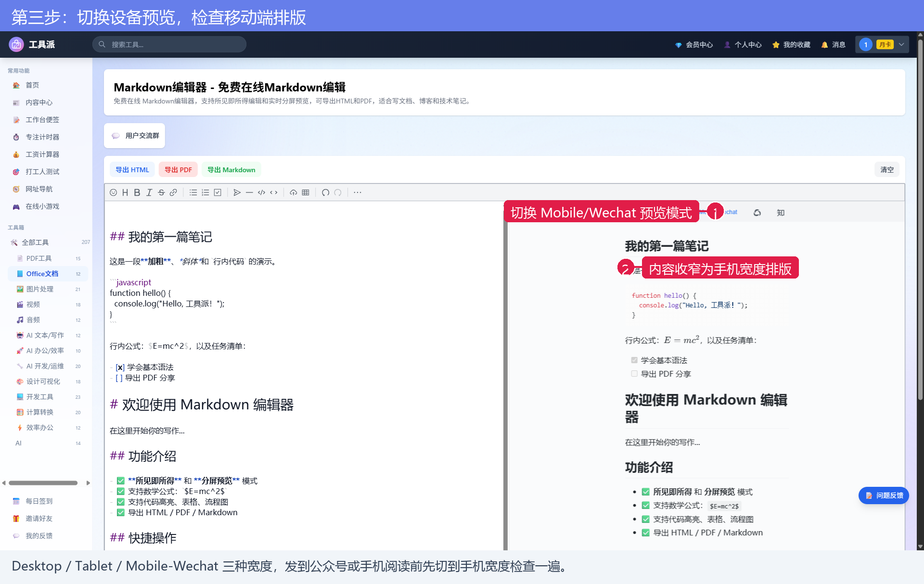Click the 搜索工具 search field
Screen dimensions: 924x584
click(x=169, y=44)
